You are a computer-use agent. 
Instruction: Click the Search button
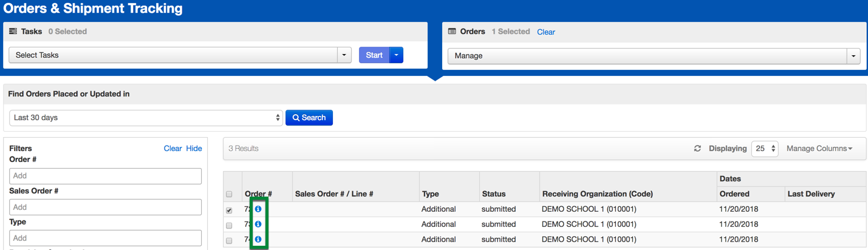[x=309, y=118]
